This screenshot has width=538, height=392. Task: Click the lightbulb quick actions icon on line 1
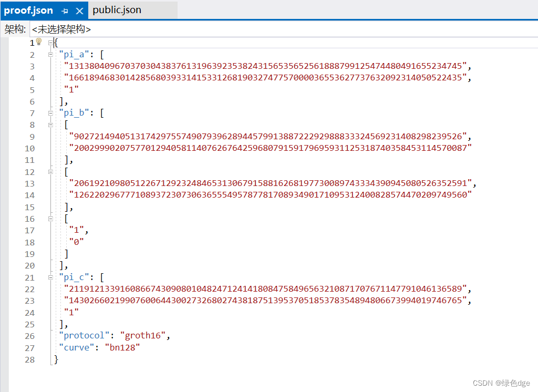39,42
